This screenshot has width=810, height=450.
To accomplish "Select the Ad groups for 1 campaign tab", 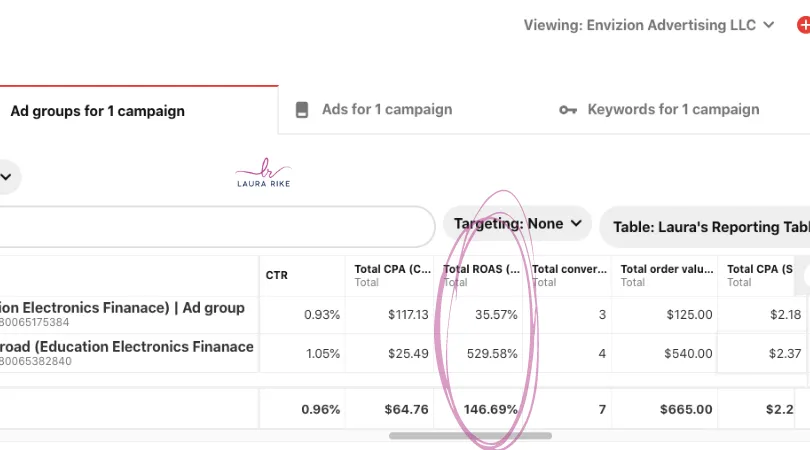I will pos(97,111).
